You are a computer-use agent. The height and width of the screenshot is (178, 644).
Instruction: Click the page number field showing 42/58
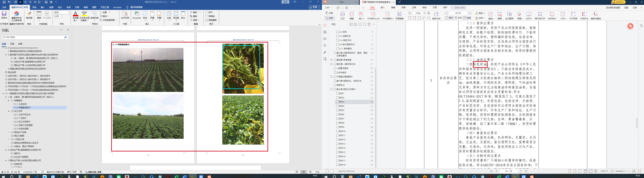pyautogui.click(x=458, y=13)
